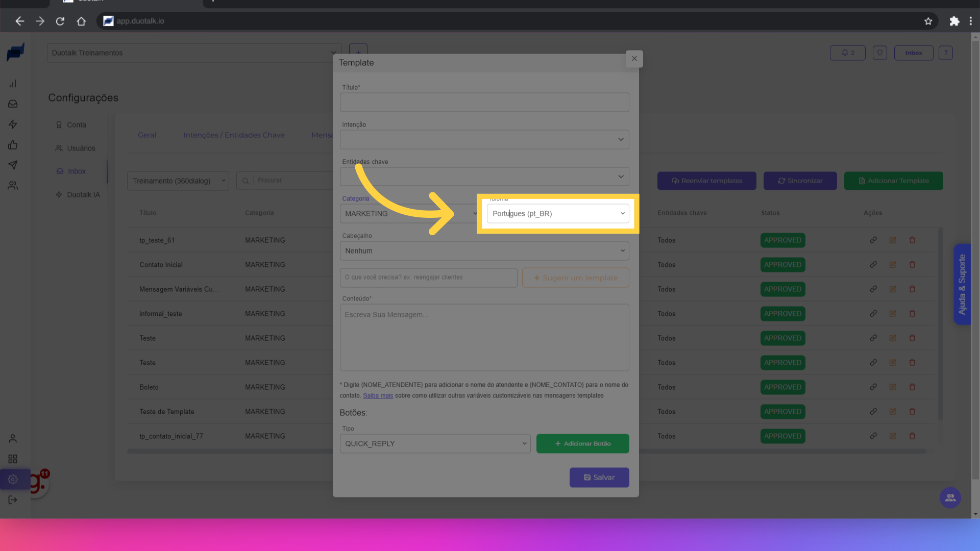980x551 pixels.
Task: Open the Duotalk Treinamentos account dropdown
Action: pyautogui.click(x=194, y=53)
